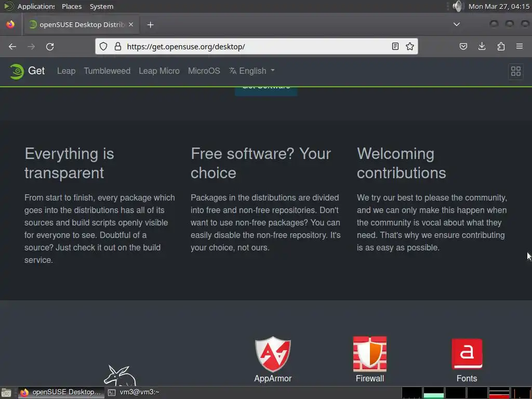
Task: Click the red Fonts icon
Action: point(467,353)
